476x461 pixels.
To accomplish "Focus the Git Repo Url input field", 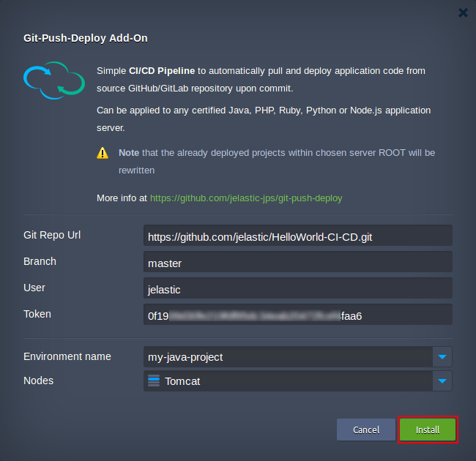I will click(297, 236).
